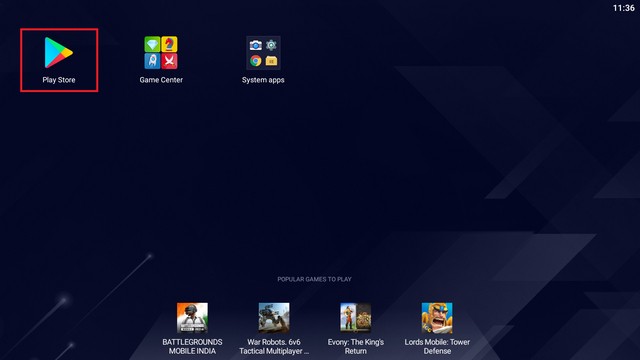This screenshot has width=640, height=360.
Task: Click the 11:36 clock display
Action: 624,8
